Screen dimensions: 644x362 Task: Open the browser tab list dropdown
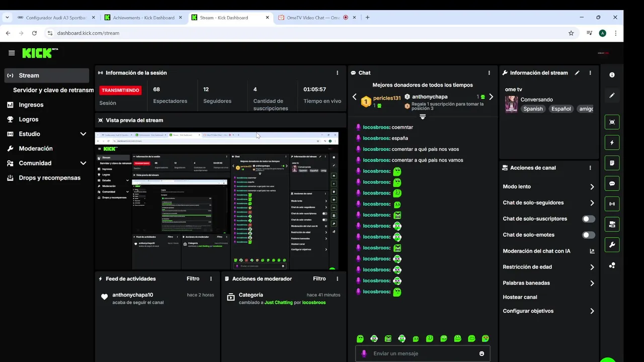[x=7, y=17]
